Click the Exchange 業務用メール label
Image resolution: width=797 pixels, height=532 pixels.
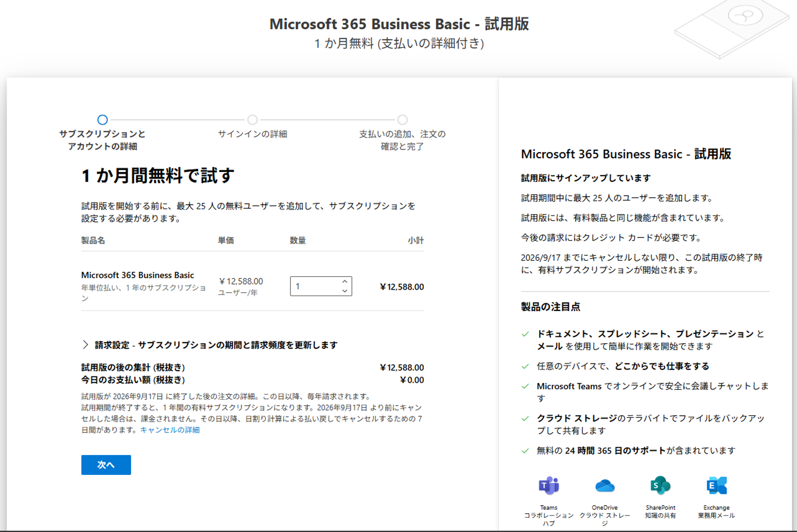pyautogui.click(x=717, y=512)
